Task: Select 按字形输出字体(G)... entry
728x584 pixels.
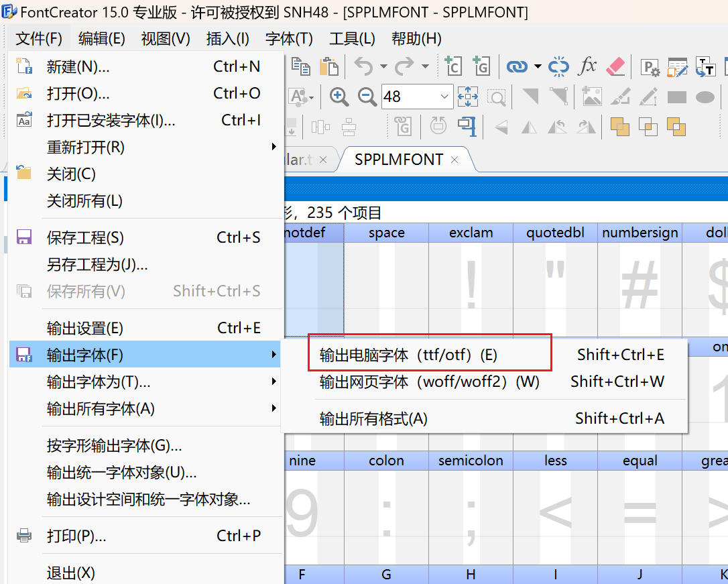Action: [x=145, y=446]
